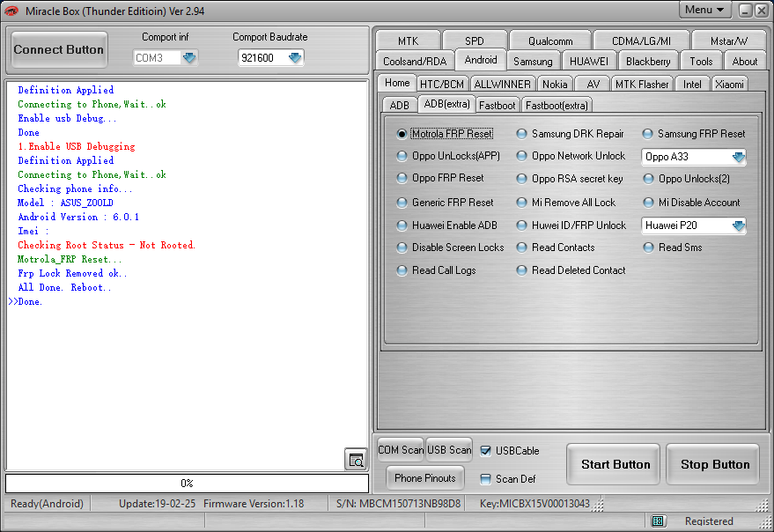Expand the 921600 baudrate dropdown

pos(295,58)
